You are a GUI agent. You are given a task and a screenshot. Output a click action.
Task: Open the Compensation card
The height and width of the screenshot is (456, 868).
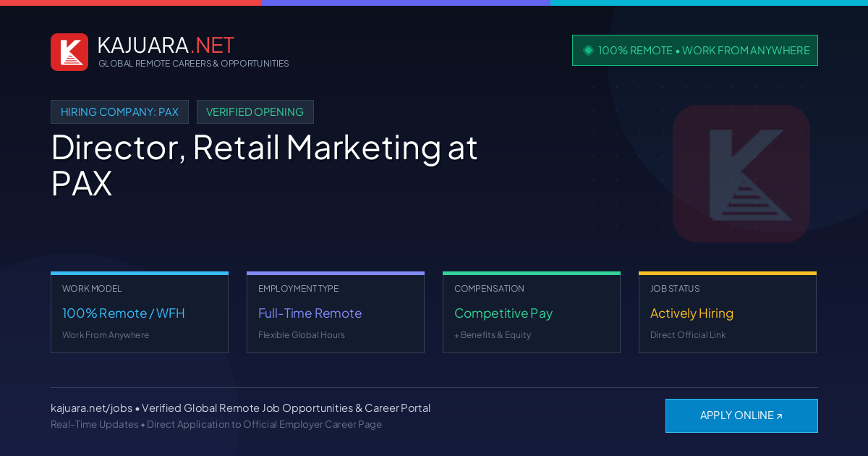coord(532,312)
